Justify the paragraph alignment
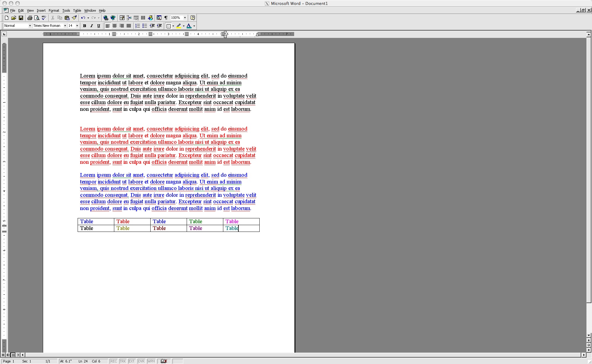 [x=129, y=26]
